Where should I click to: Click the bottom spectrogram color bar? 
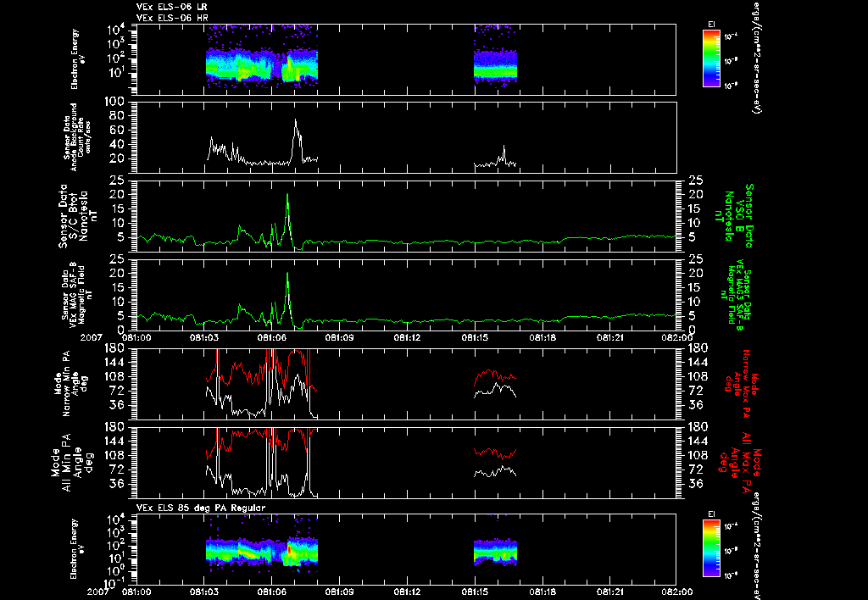coord(711,548)
